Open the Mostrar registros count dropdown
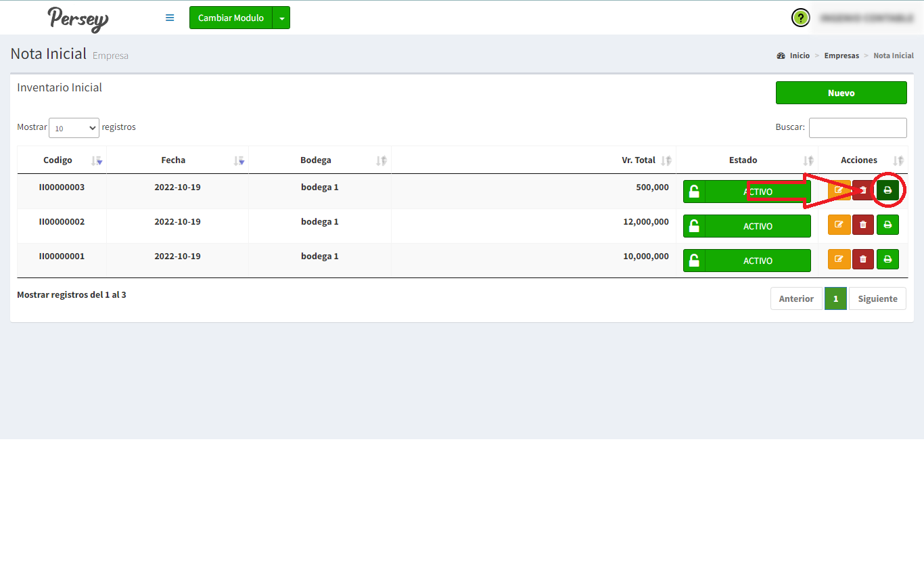Image resolution: width=924 pixels, height=580 pixels. tap(74, 128)
